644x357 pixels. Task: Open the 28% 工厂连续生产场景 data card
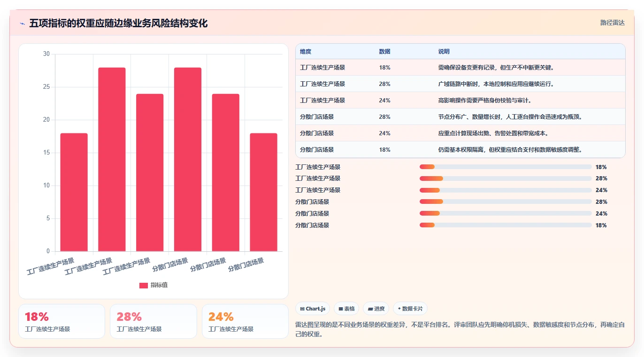click(153, 321)
